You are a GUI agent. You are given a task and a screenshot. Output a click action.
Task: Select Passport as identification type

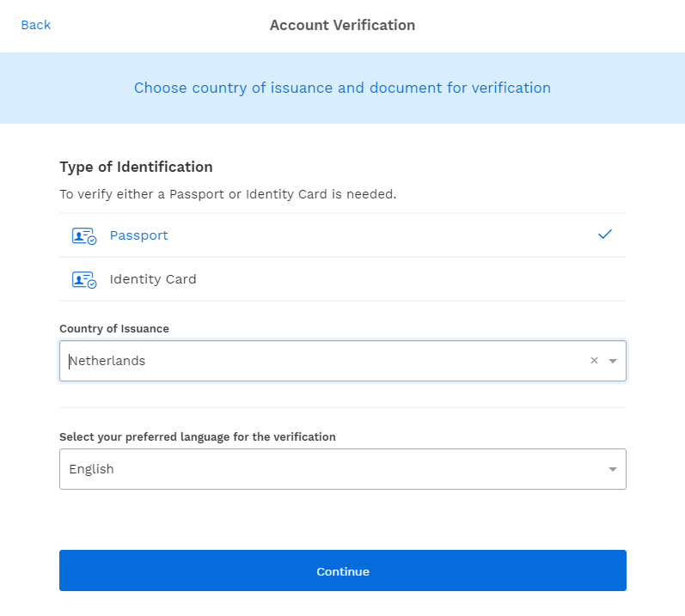[x=343, y=235]
